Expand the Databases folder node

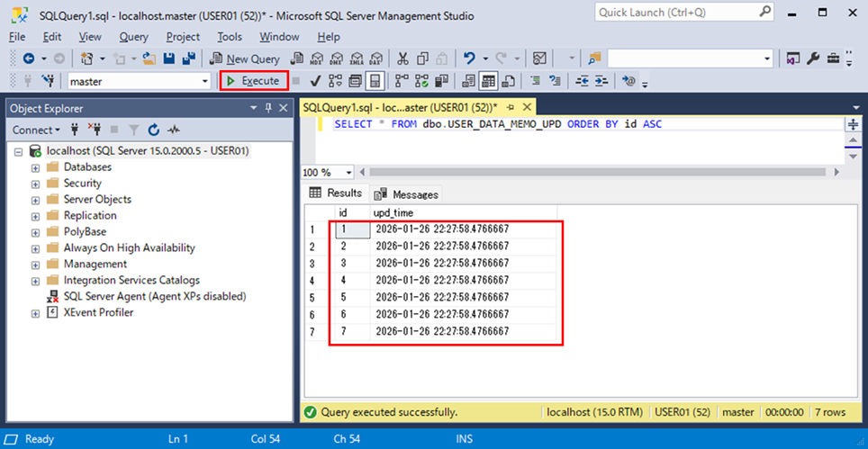[x=35, y=167]
